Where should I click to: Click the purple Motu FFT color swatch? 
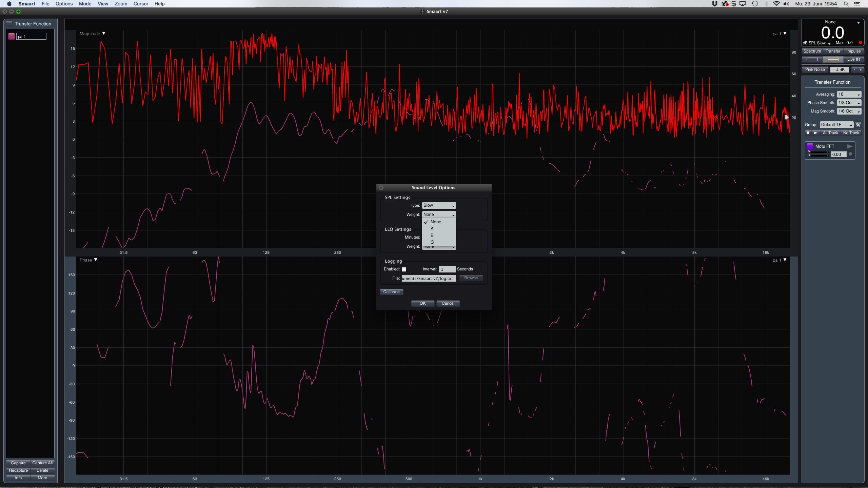810,146
